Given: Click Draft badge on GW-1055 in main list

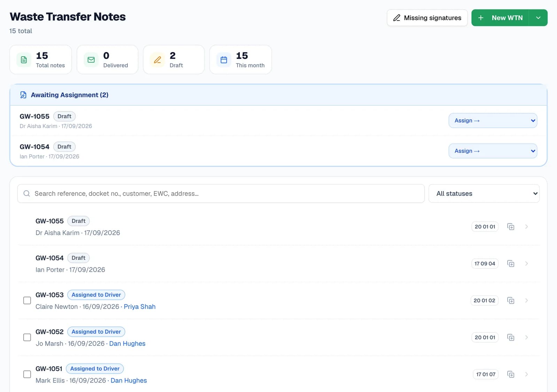Looking at the screenshot, I should [x=78, y=221].
